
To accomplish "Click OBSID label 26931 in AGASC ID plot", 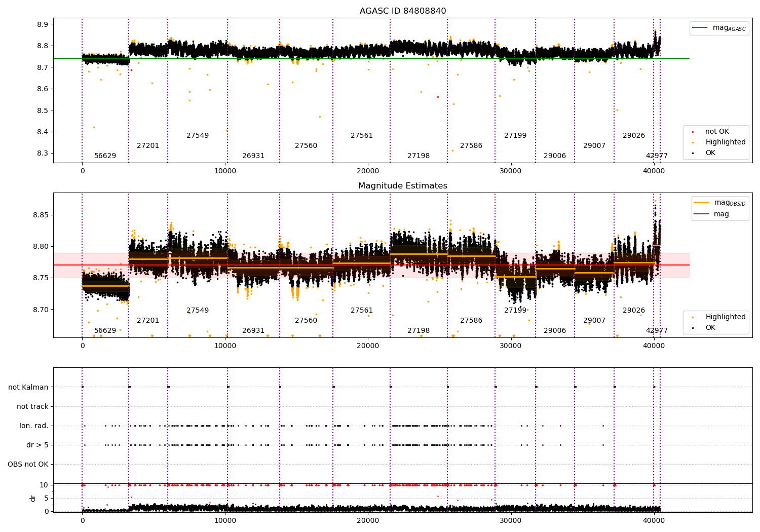I will 253,156.
